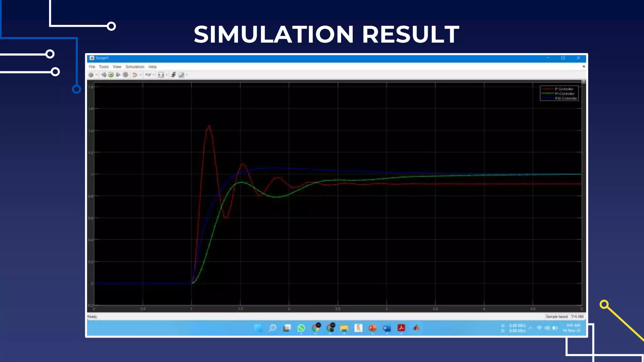Expand the configuration gear dropdown arrow
The image size is (644, 362).
click(x=96, y=75)
